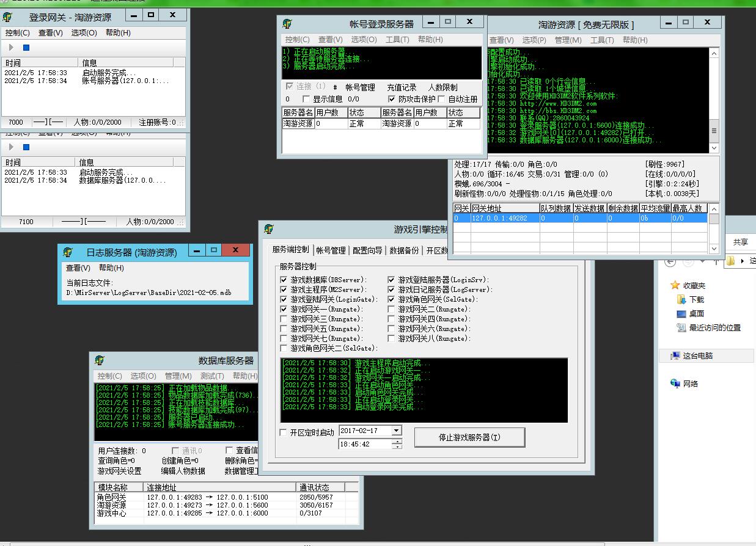Switch to the 帐号管理 tab
Screen dimensions: 756x546
pos(331,250)
